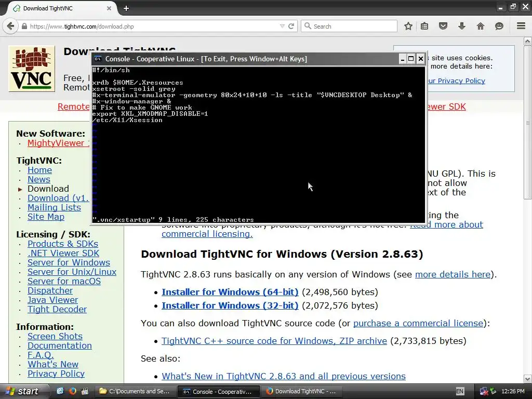Open the Java Viewer link
This screenshot has width=532, height=399.
[52, 300]
